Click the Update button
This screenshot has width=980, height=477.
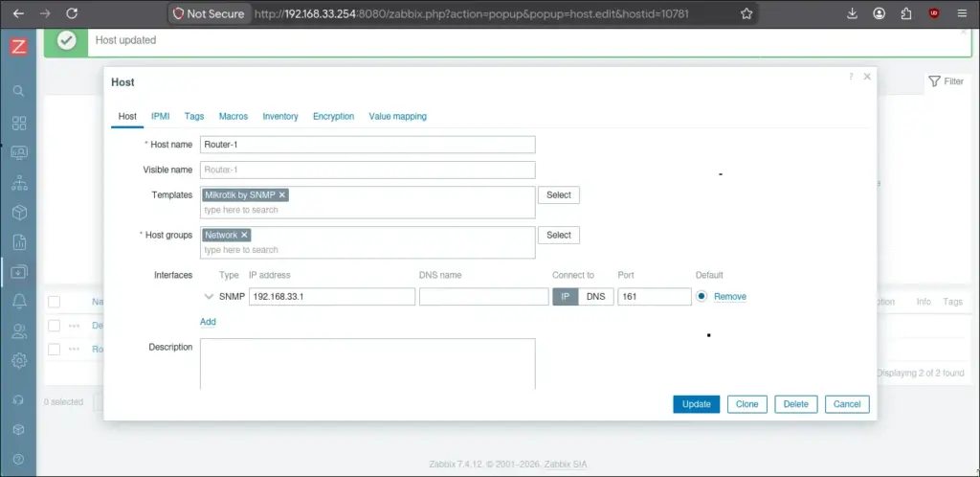click(x=697, y=404)
